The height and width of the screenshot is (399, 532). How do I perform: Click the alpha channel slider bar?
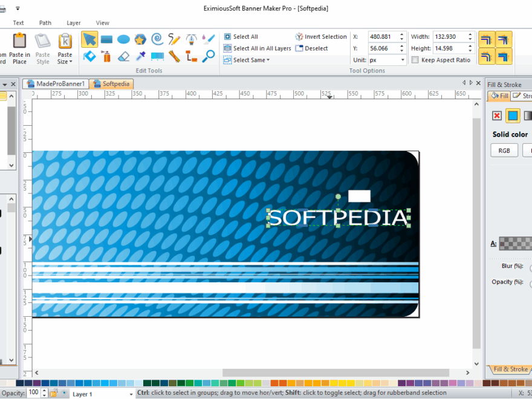pyautogui.click(x=515, y=243)
